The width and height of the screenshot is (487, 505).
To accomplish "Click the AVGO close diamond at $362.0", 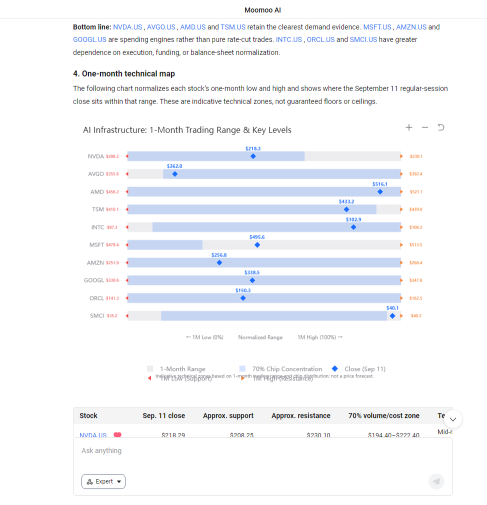I will [x=175, y=174].
